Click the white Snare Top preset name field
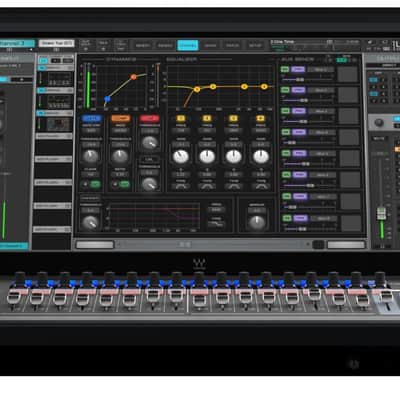Image resolution: width=400 pixels, height=400 pixels. pos(56,43)
